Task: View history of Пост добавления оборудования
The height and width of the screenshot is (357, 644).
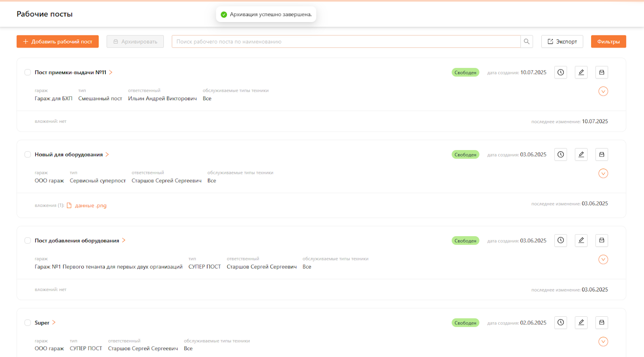Action: 561,241
